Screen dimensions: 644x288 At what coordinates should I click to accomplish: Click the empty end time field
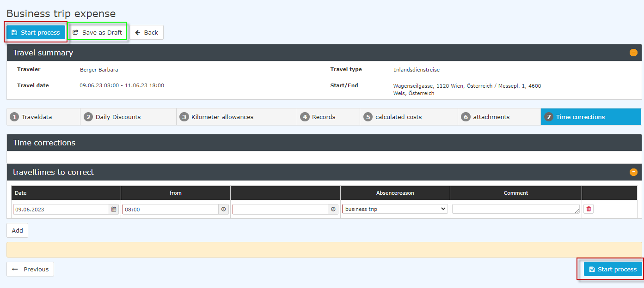280,209
